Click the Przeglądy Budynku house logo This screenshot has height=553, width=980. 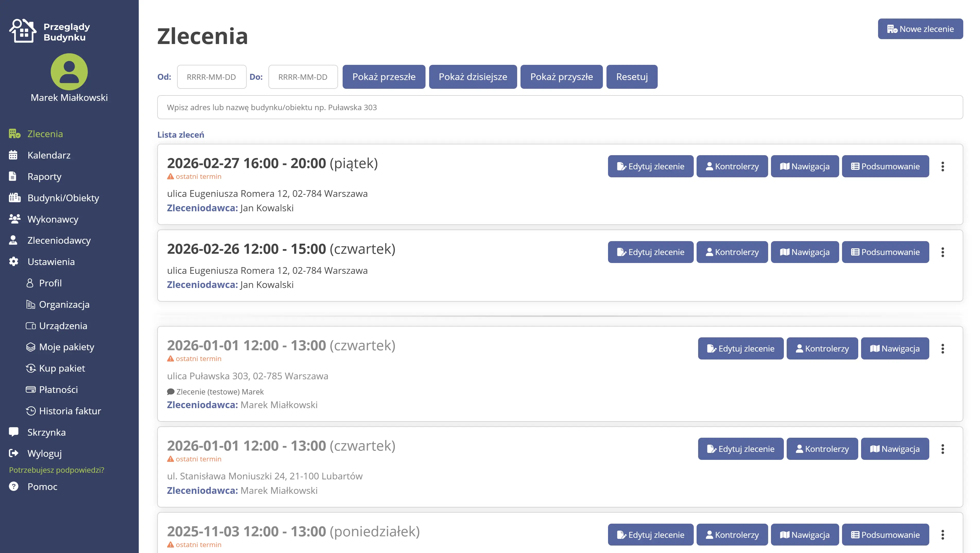23,31
